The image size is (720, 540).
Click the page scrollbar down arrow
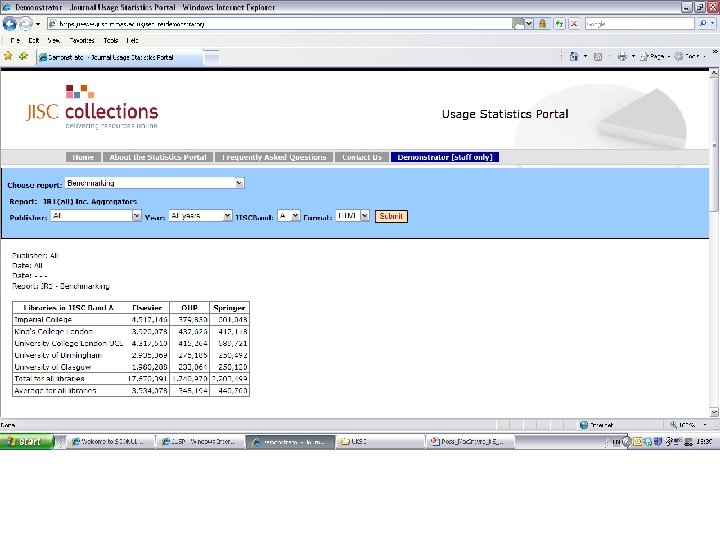(x=714, y=412)
